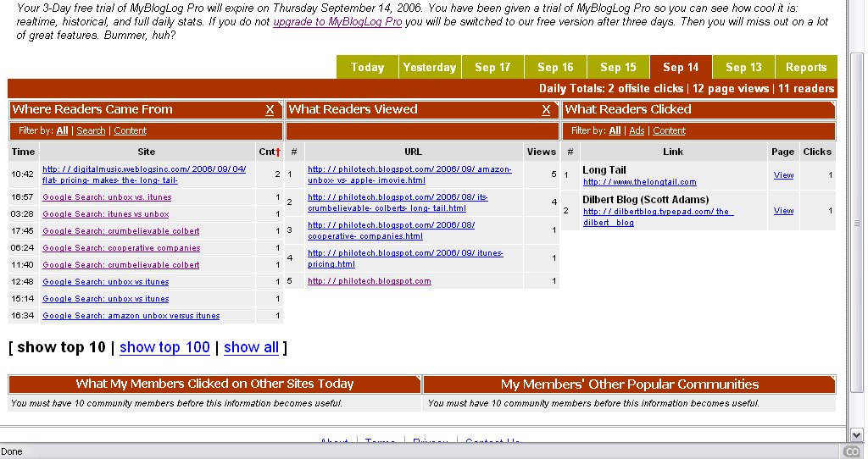
Task: Click the Done status bar text
Action: (12, 452)
